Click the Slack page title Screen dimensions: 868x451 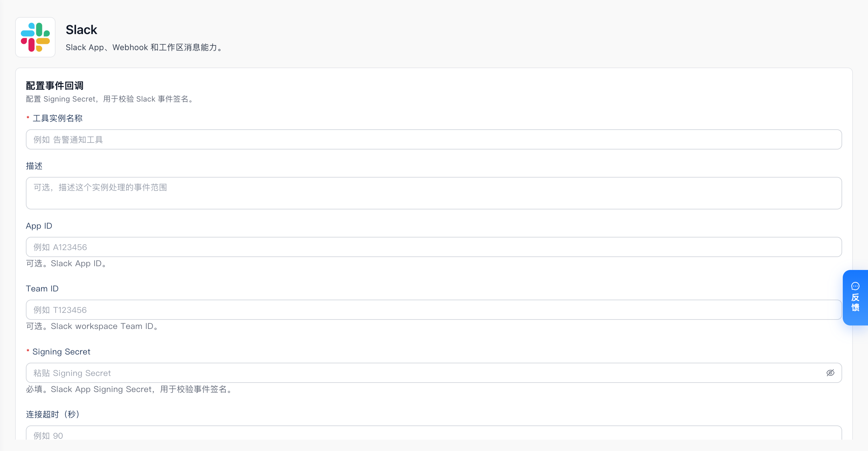coord(81,30)
